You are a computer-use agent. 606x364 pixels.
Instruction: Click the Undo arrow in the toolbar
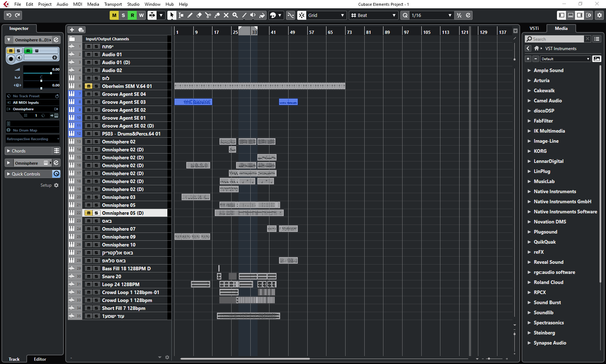pos(9,15)
